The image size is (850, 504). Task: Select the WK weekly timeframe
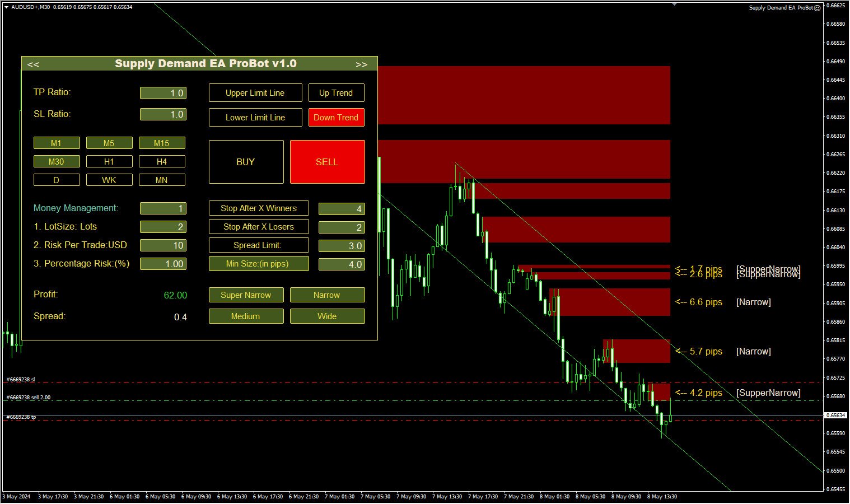click(x=109, y=180)
